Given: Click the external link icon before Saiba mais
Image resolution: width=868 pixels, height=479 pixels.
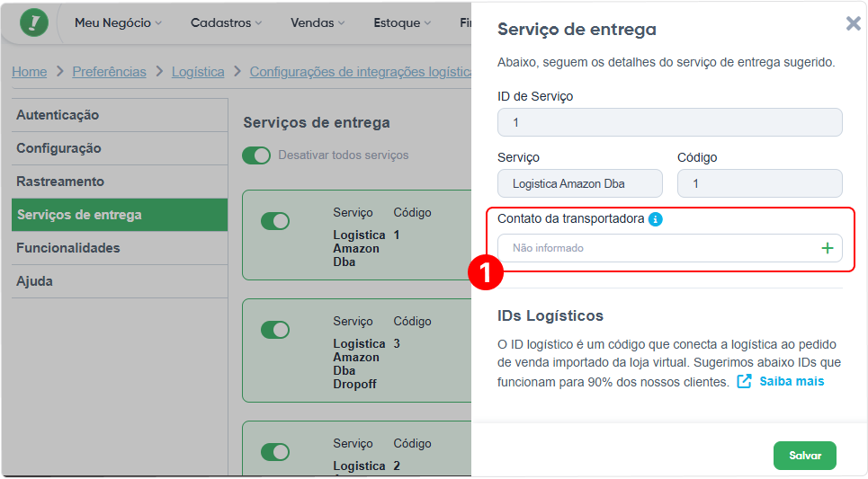Looking at the screenshot, I should [x=744, y=381].
